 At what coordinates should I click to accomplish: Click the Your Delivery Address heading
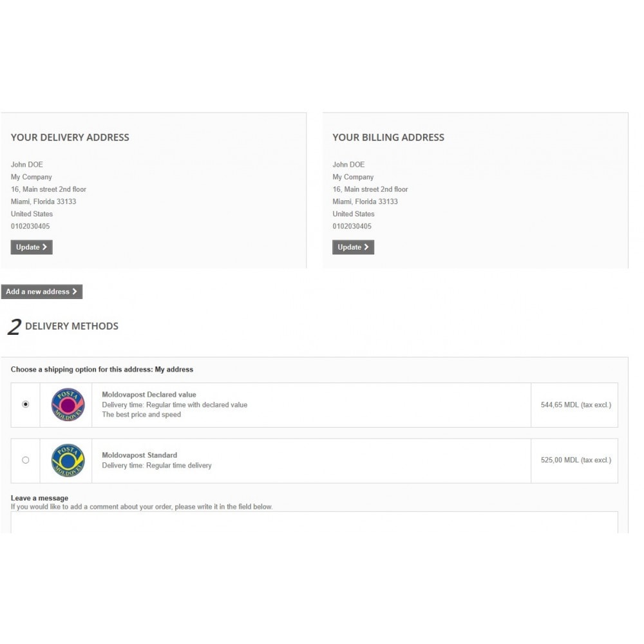(70, 137)
